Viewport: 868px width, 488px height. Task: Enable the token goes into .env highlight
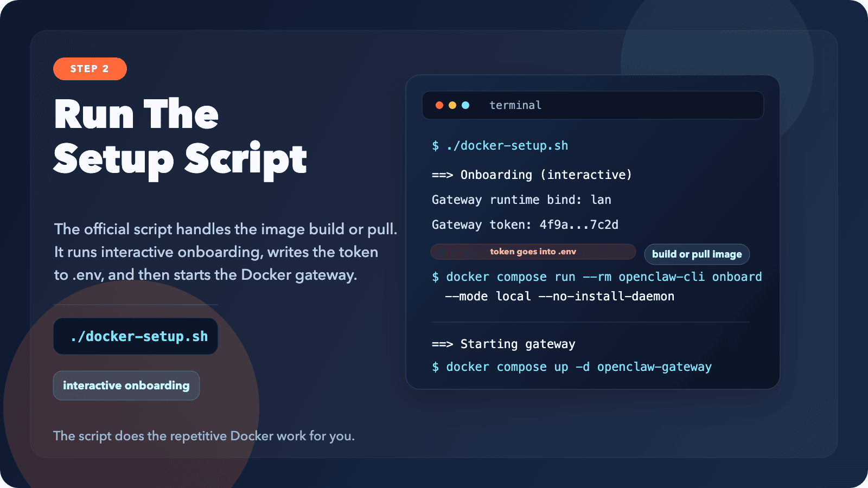(533, 251)
